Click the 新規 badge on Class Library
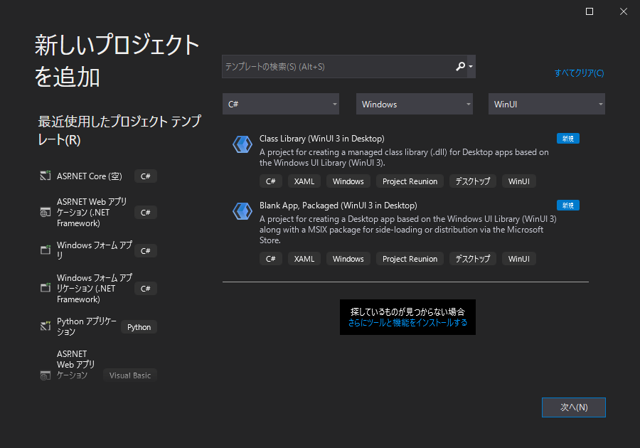Viewport: 640px width, 448px height. coord(568,139)
